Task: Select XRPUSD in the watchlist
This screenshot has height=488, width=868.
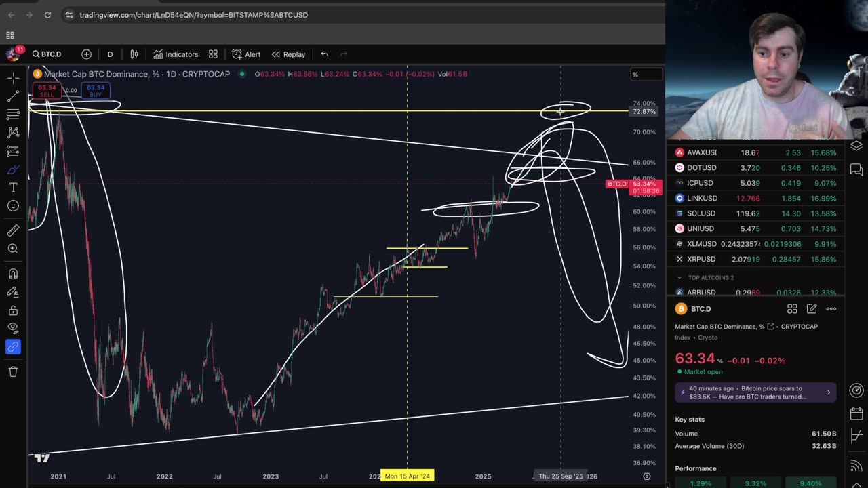Action: tap(756, 259)
